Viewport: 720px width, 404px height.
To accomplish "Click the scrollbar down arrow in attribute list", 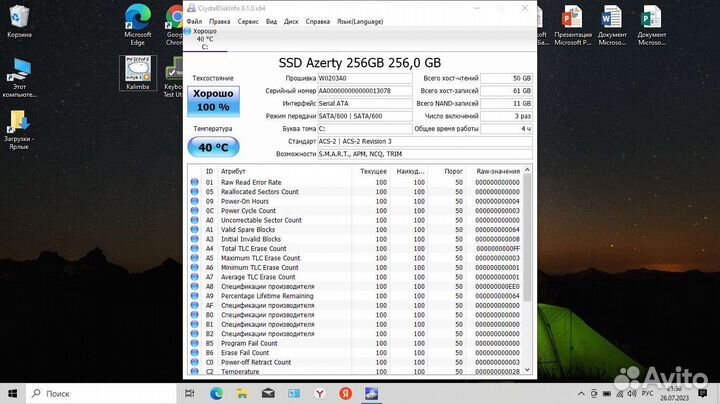I will click(x=527, y=370).
